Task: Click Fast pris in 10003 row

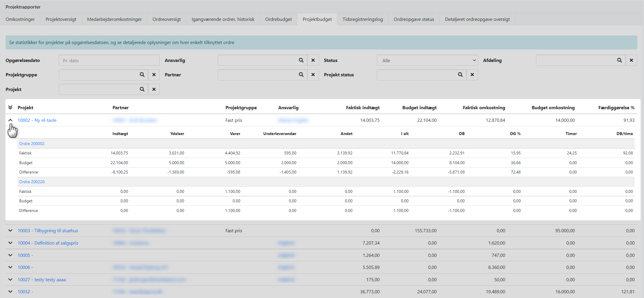Action: pyautogui.click(x=234, y=230)
